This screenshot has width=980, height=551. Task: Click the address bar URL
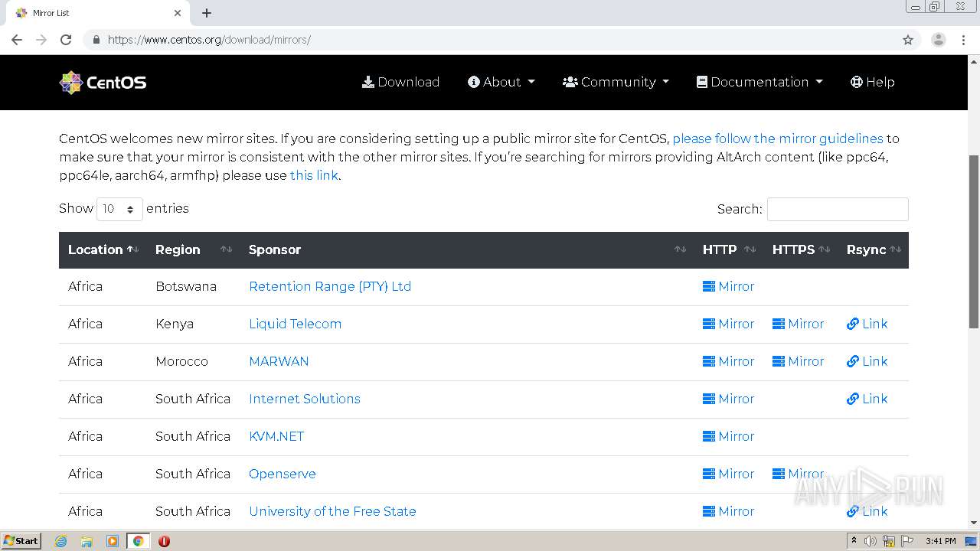(x=209, y=40)
